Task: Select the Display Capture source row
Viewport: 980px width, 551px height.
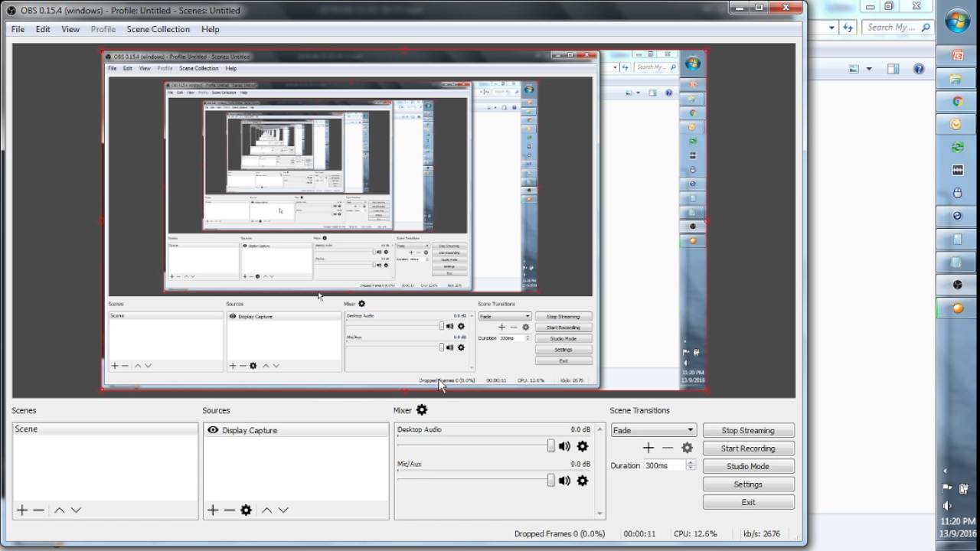Action: click(296, 430)
